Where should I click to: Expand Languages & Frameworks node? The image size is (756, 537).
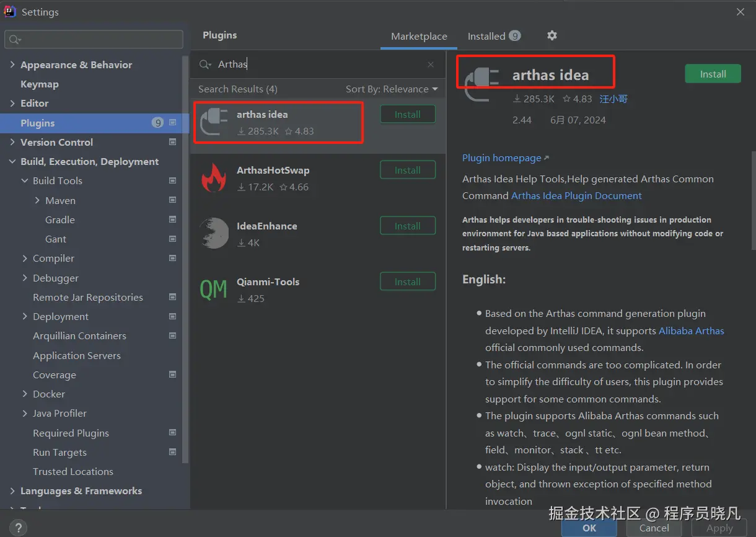[12, 490]
